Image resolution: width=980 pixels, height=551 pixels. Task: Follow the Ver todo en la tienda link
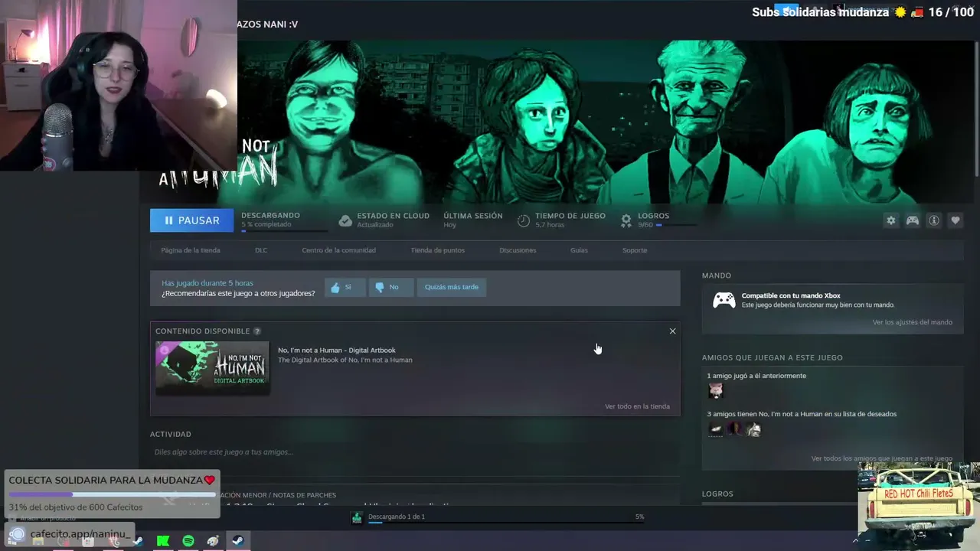[x=637, y=406]
